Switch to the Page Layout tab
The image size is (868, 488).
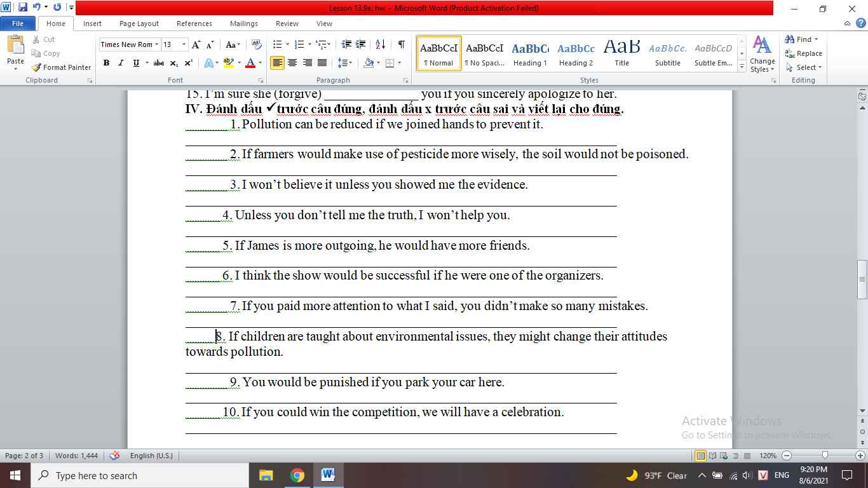pos(139,24)
